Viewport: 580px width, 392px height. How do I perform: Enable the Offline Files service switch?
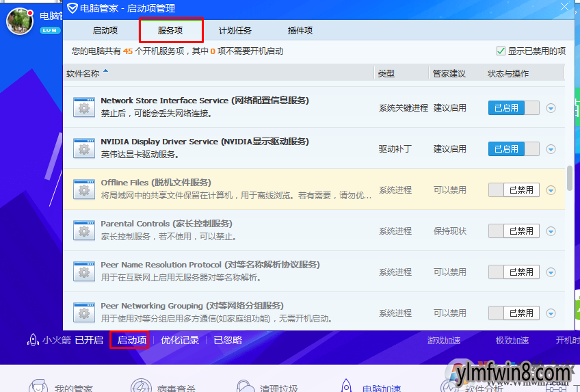tap(514, 190)
